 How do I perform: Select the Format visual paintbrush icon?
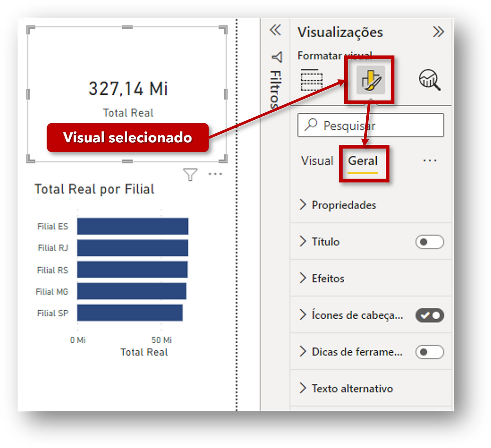(x=370, y=80)
